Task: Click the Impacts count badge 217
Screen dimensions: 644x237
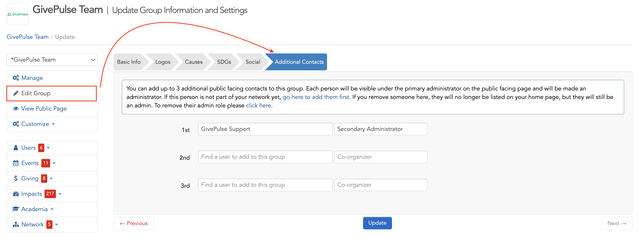Action: click(x=50, y=194)
